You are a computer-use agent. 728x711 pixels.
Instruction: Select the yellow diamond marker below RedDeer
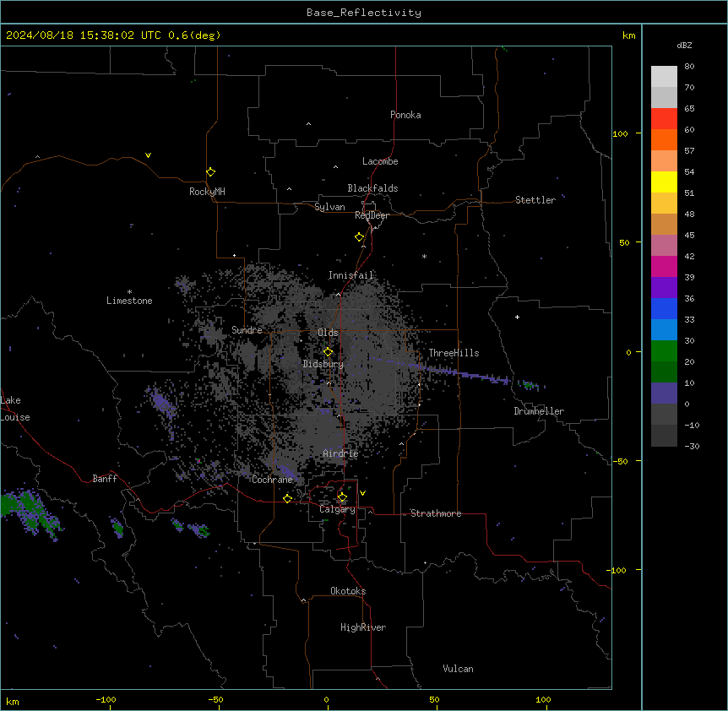point(360,237)
